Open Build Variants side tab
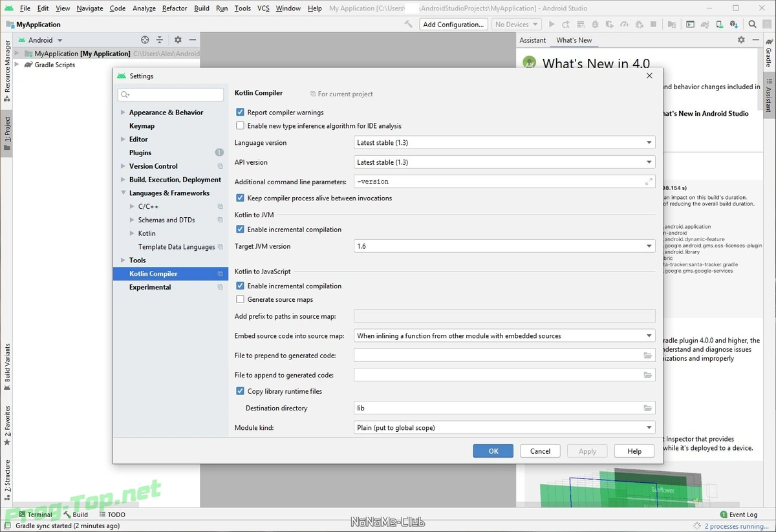Screen dimensions: 776x532 7,368
